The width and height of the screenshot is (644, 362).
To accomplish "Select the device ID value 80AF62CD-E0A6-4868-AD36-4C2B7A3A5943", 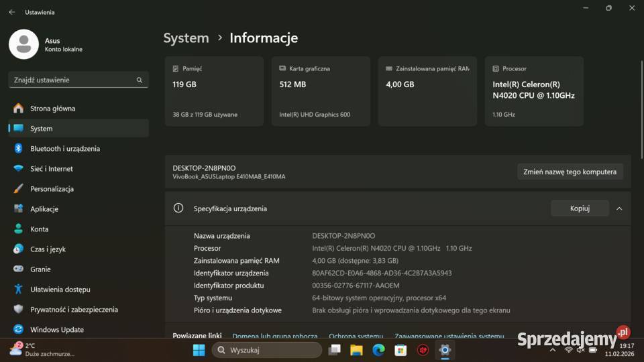I will pos(382,273).
